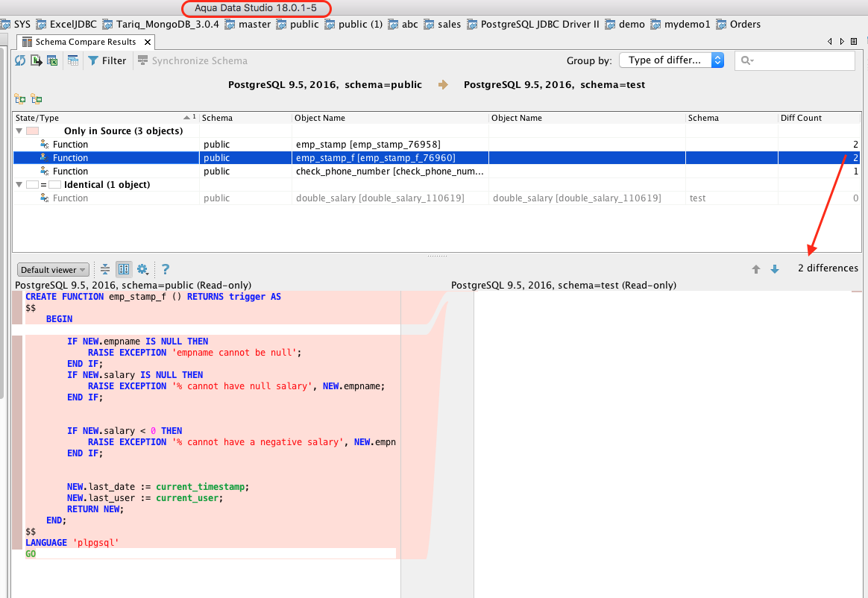
Task: Select the check_phone_number function row
Action: tap(436, 171)
